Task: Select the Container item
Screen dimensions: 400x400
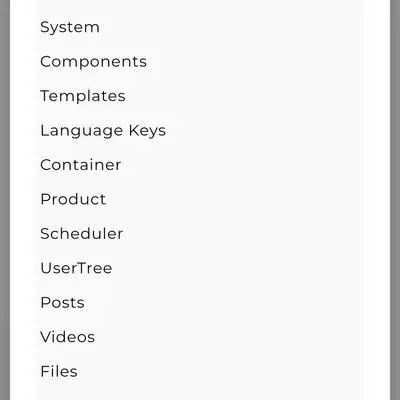Action: point(81,165)
